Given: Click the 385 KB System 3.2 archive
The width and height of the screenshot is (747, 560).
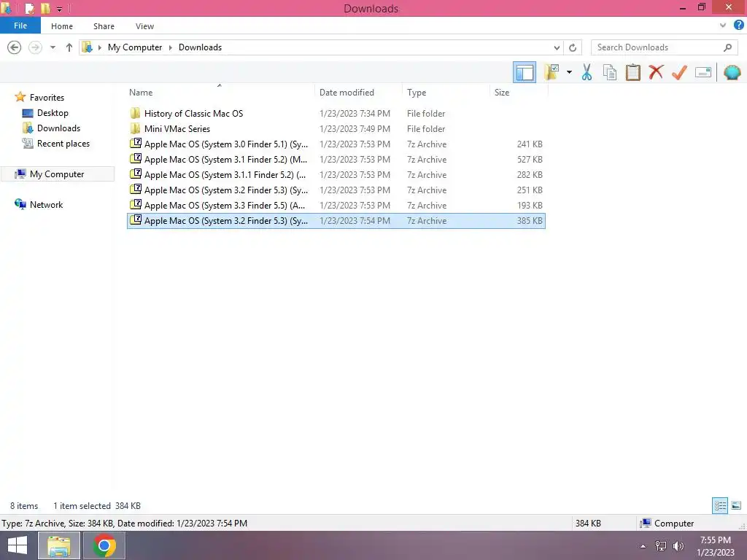Looking at the screenshot, I should click(x=336, y=220).
